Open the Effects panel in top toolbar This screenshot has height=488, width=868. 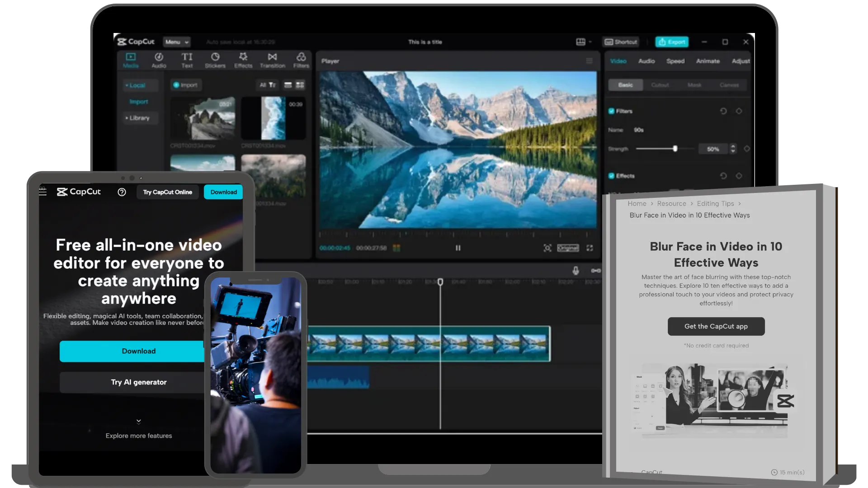243,60
